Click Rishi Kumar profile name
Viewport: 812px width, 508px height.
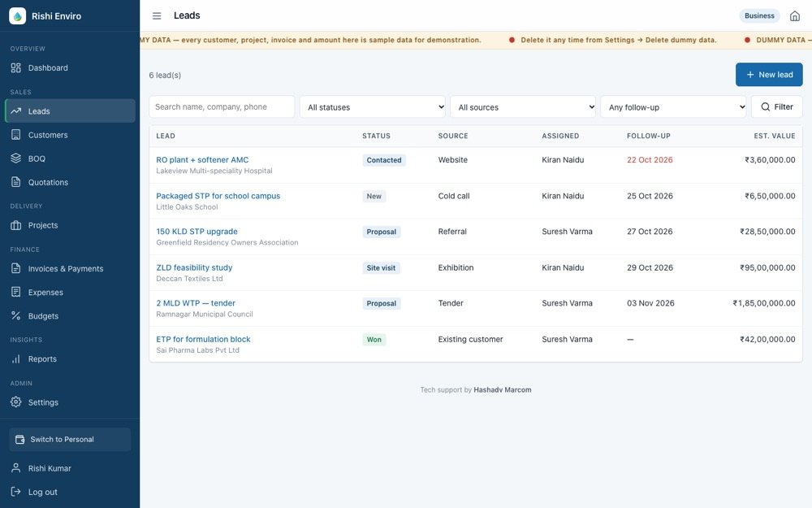point(50,468)
